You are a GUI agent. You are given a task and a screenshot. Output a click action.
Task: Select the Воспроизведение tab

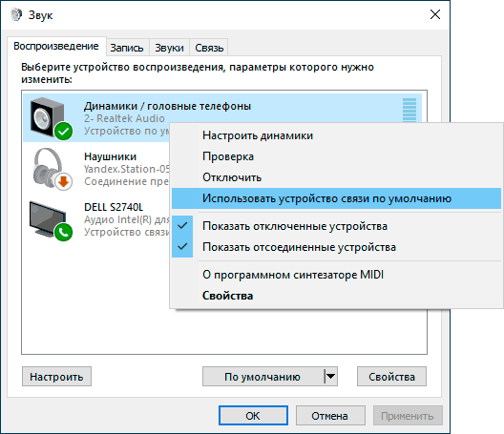[x=56, y=46]
